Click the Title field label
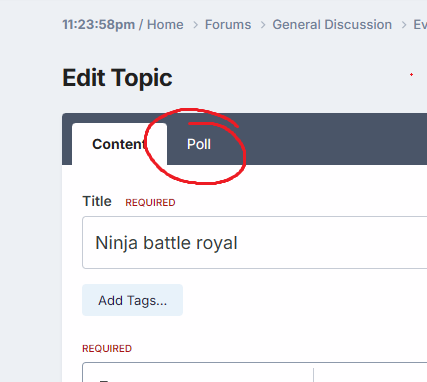Screen dimensions: 427x382 click(97, 201)
